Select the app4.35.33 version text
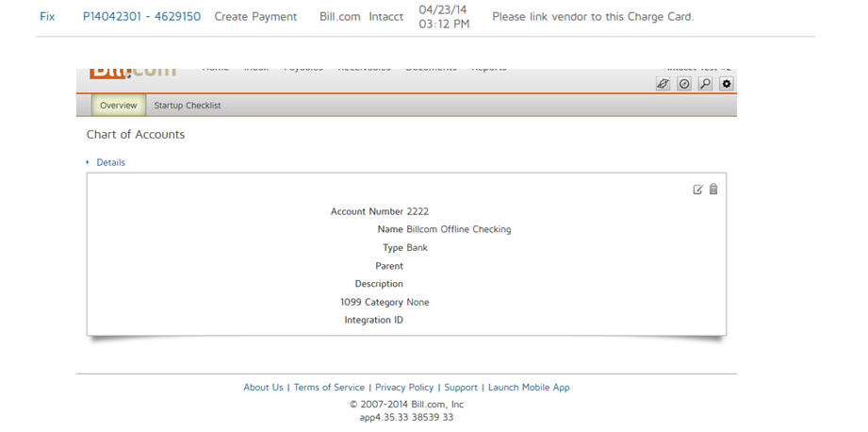This screenshot has width=868, height=432. pyautogui.click(x=406, y=418)
